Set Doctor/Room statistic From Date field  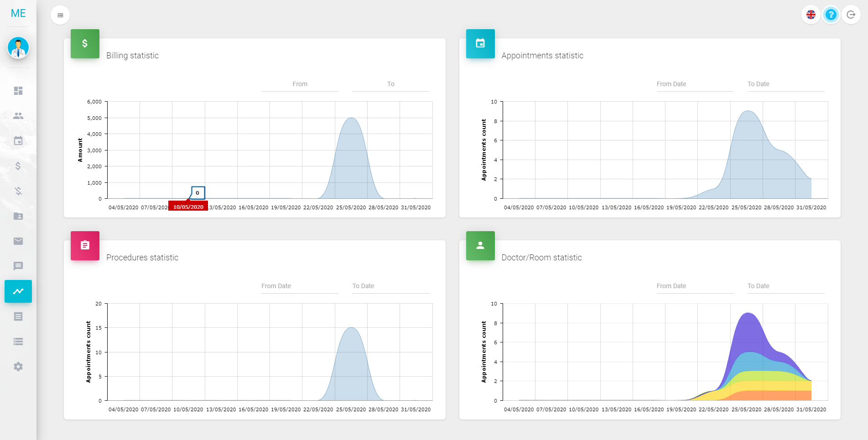coord(695,286)
